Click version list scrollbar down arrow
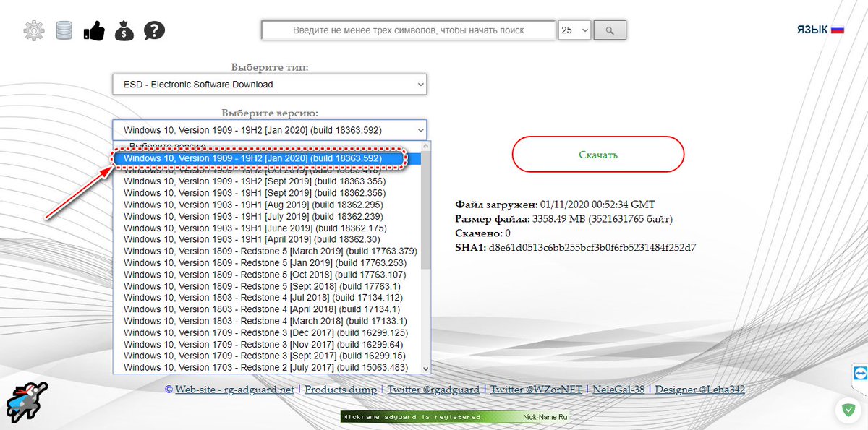The image size is (868, 430). [425, 368]
